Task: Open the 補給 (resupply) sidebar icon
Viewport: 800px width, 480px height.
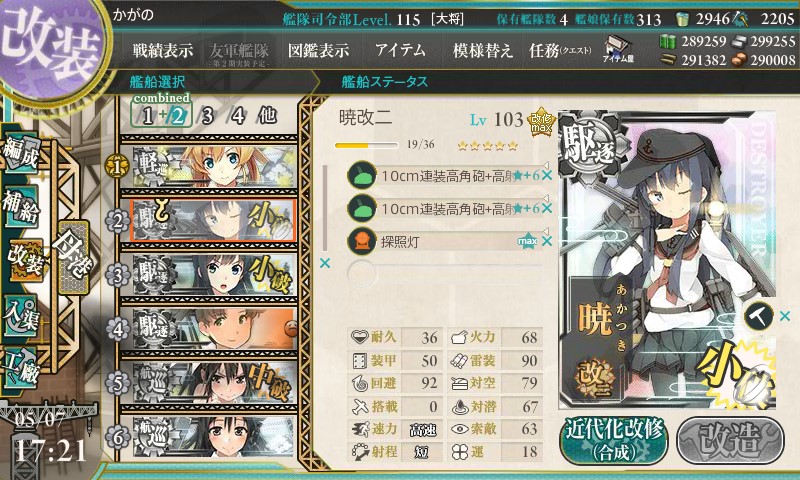Action: point(22,208)
